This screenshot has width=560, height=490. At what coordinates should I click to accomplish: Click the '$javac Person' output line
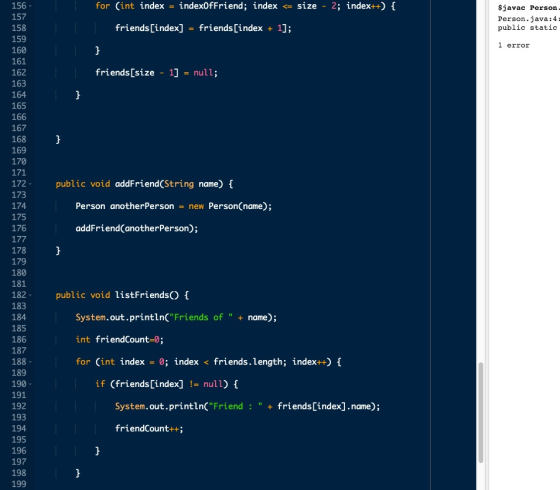529,8
